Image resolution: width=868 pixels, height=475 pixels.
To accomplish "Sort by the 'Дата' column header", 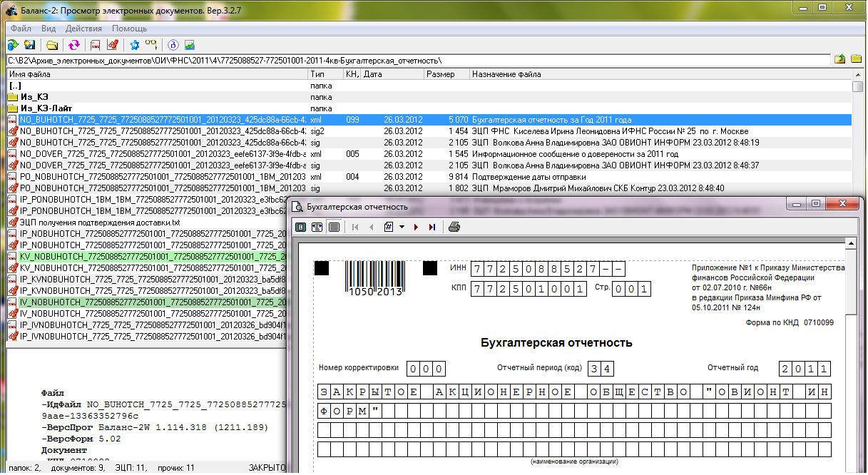I will (x=392, y=74).
